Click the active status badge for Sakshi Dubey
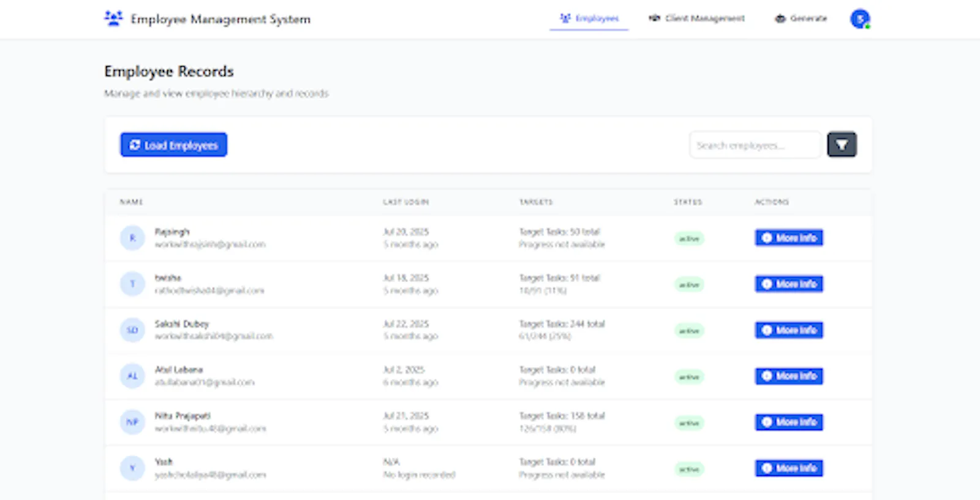This screenshot has width=980, height=500. [689, 331]
